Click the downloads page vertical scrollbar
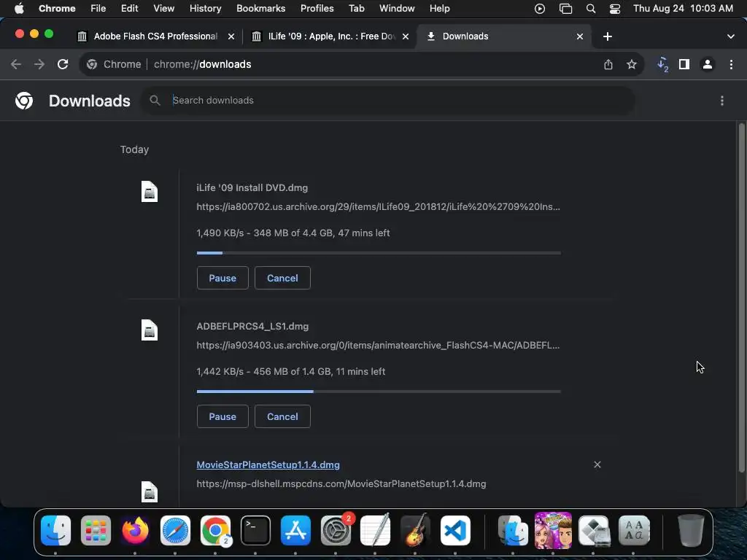Viewport: 747px width, 560px height. coord(741,297)
